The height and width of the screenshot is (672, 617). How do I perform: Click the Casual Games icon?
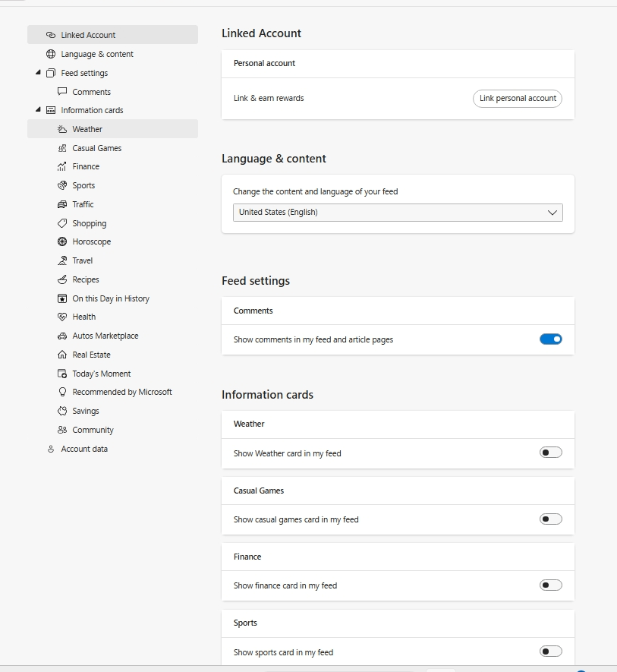(x=62, y=148)
